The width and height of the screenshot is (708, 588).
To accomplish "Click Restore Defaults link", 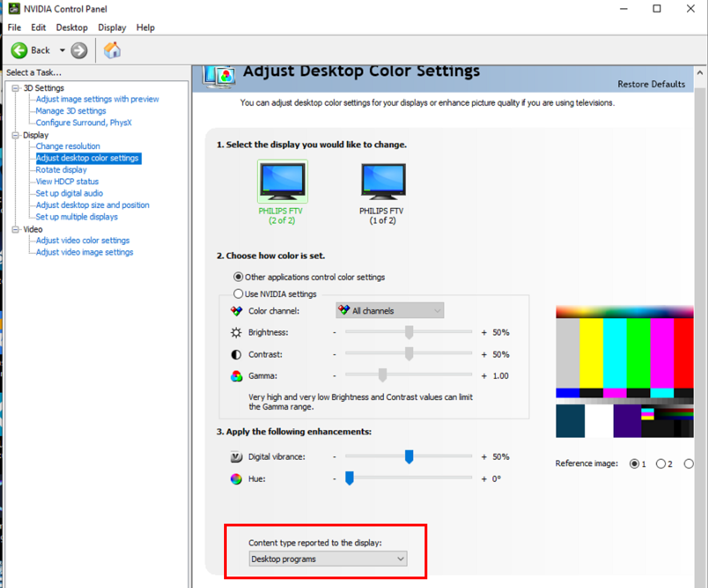I will (651, 84).
